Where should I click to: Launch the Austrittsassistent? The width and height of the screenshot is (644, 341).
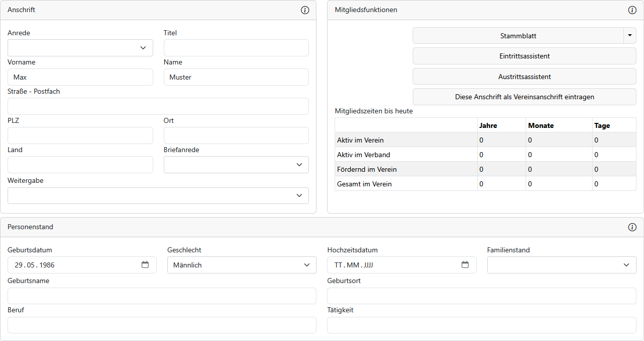[524, 77]
